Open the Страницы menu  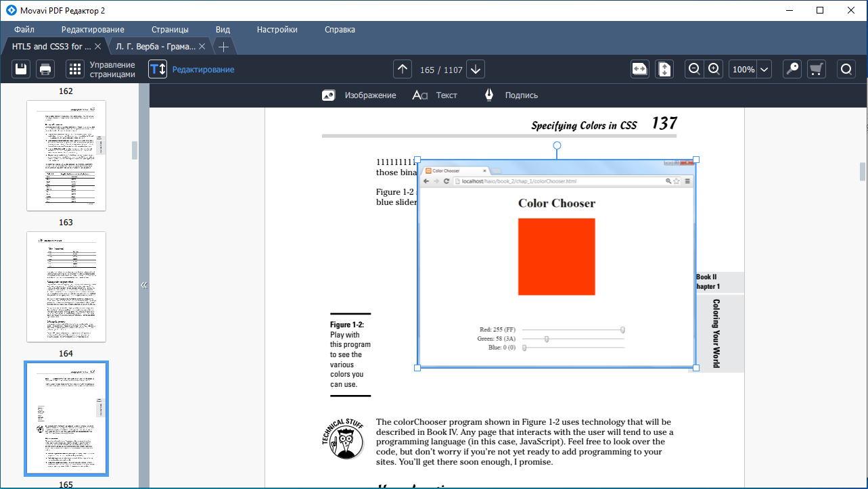coord(170,30)
